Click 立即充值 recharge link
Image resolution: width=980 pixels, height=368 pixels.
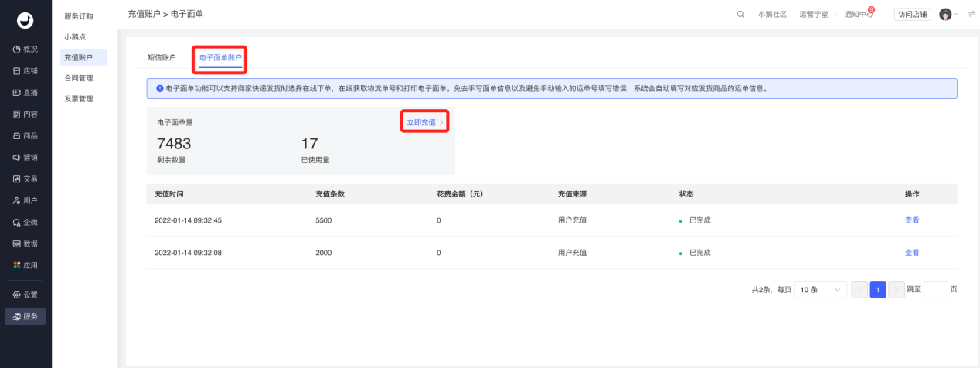tap(424, 122)
